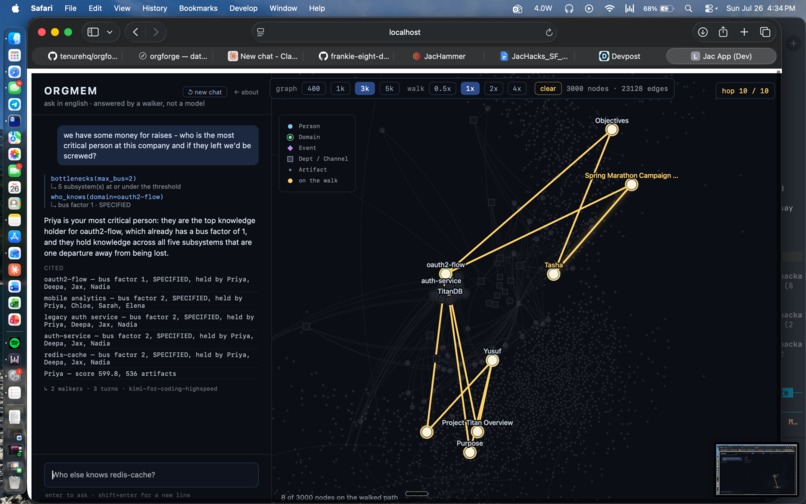The image size is (806, 504).
Task: Click the 'Priya — score 599.8, 536 artifacts' citation
Action: 110,373
